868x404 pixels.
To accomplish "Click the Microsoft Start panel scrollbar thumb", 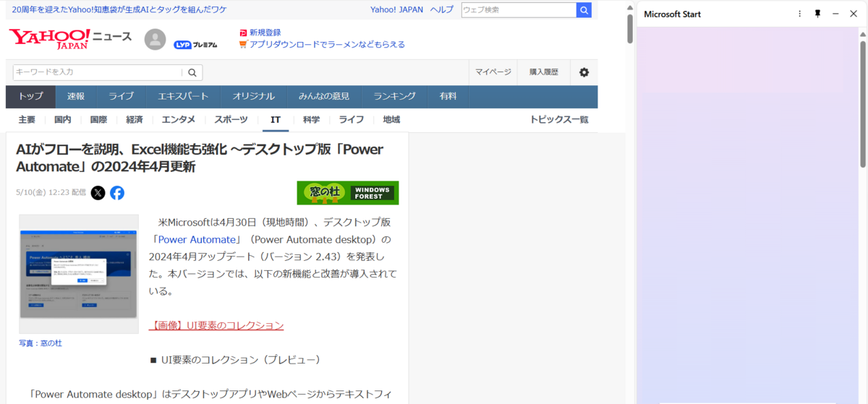I will [x=863, y=104].
